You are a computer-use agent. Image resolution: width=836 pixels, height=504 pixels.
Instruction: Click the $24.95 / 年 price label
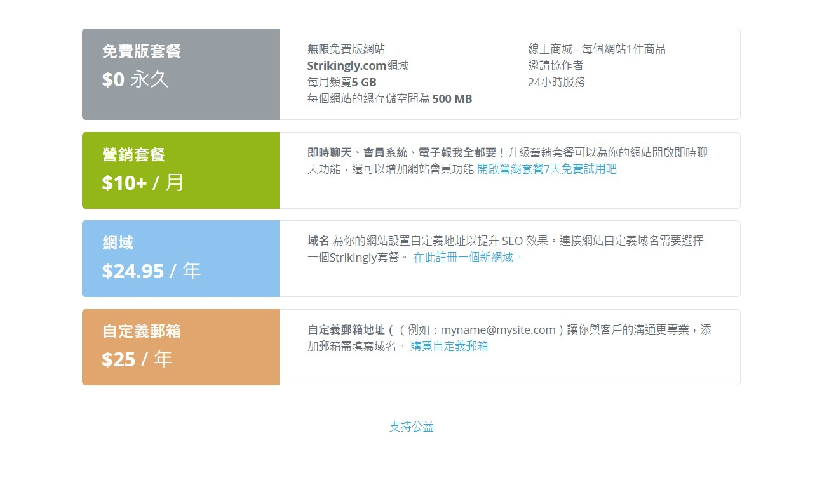[x=151, y=270]
